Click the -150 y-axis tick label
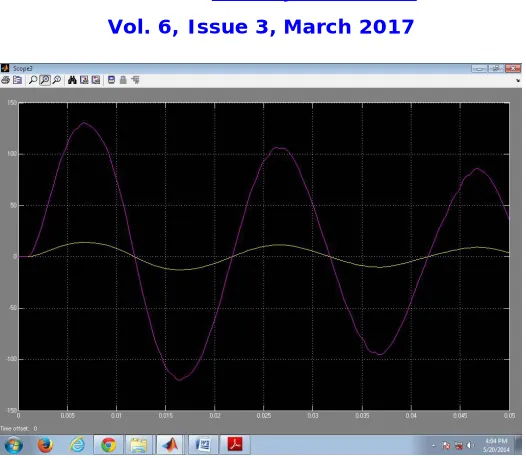The height and width of the screenshot is (458, 526). point(11,410)
